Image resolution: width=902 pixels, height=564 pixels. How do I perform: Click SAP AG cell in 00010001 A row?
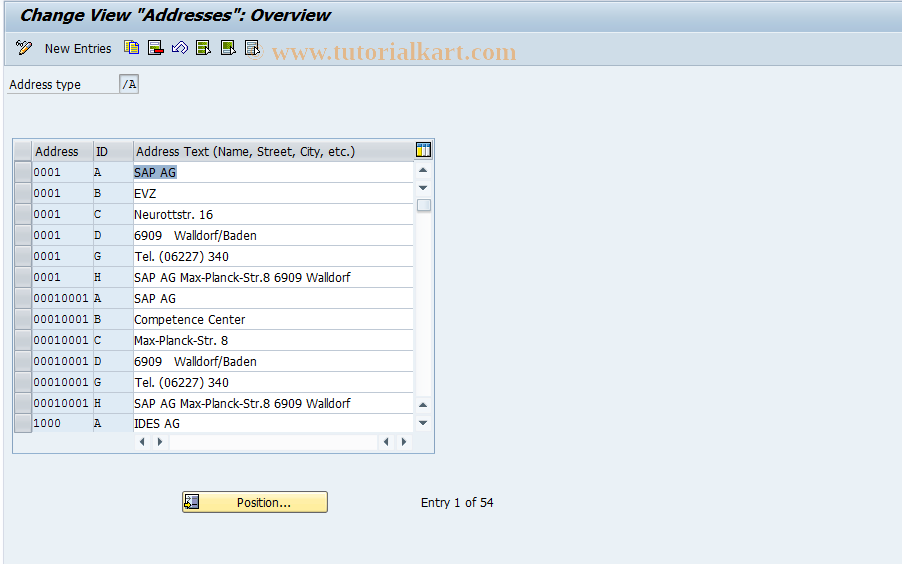[x=273, y=298]
